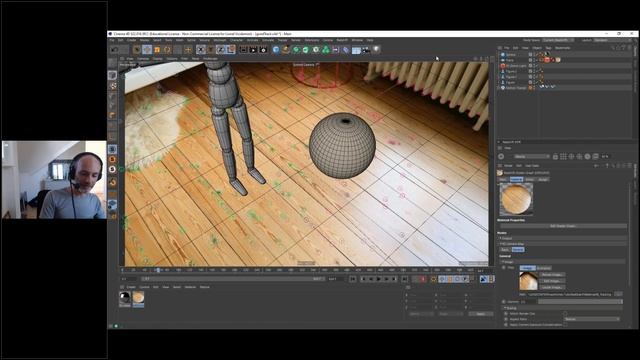Image resolution: width=640 pixels, height=360 pixels.
Task: Open the Character menu
Action: [x=236, y=40]
